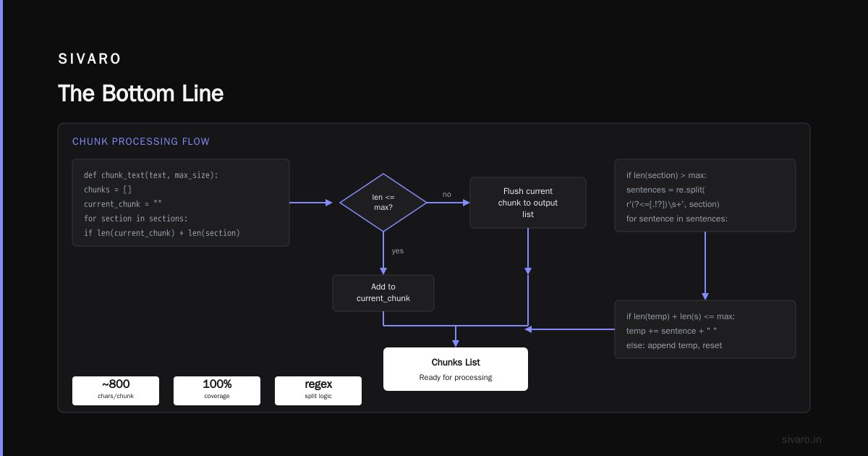Screen dimensions: 868x456
Task: Click 'if len(temp) + len(s) <= max:' line
Action: [681, 316]
